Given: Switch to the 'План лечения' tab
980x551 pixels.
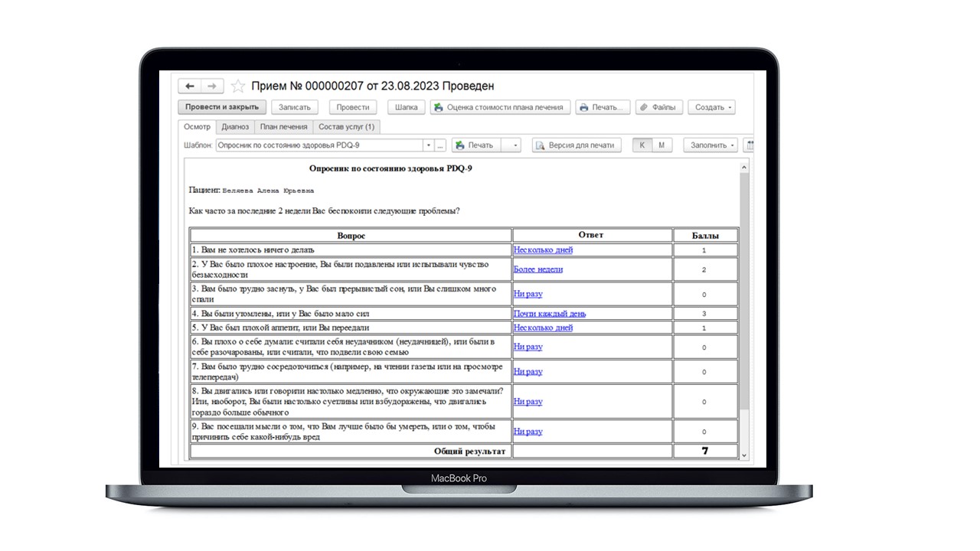Looking at the screenshot, I should [283, 127].
